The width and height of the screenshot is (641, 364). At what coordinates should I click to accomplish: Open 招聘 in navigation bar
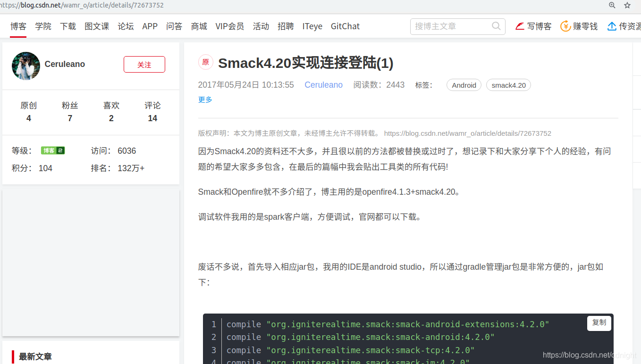[x=286, y=26]
